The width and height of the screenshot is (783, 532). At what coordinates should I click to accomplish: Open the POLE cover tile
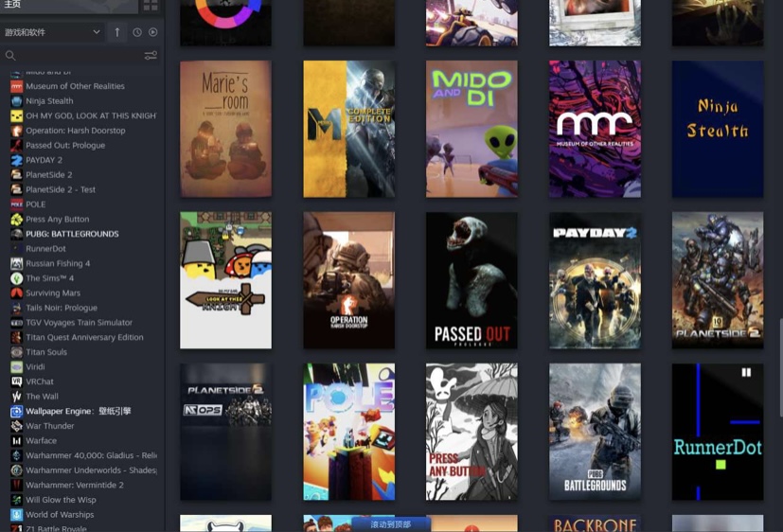[349, 432]
